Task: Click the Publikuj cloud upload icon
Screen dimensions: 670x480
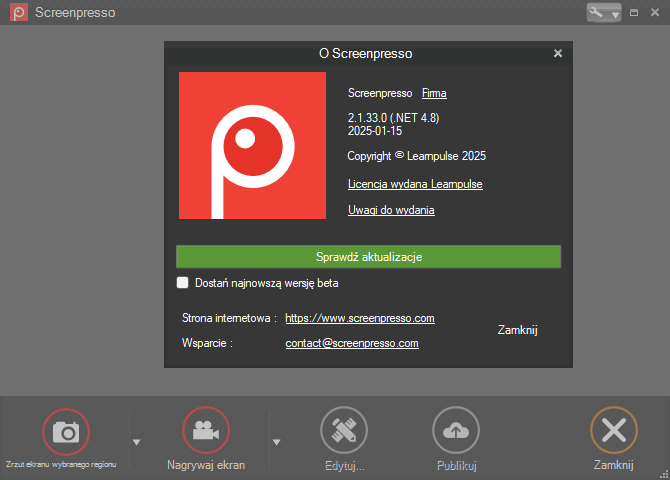Action: [x=456, y=430]
